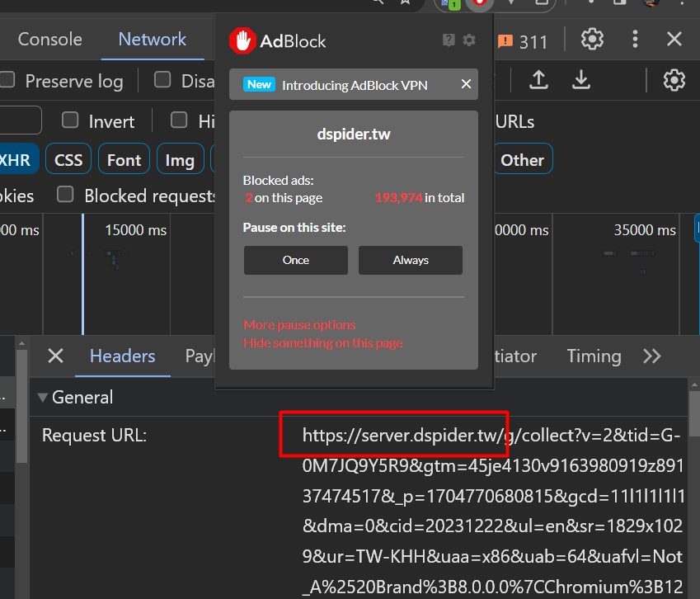Click dspider.tw site name in AdBlock
The height and width of the screenshot is (599, 700).
[354, 134]
